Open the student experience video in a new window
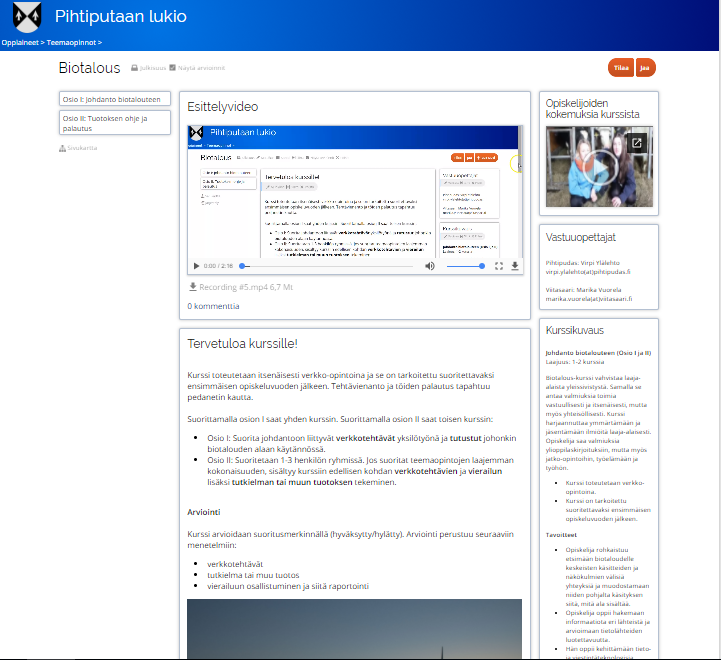The image size is (721, 660). (637, 143)
